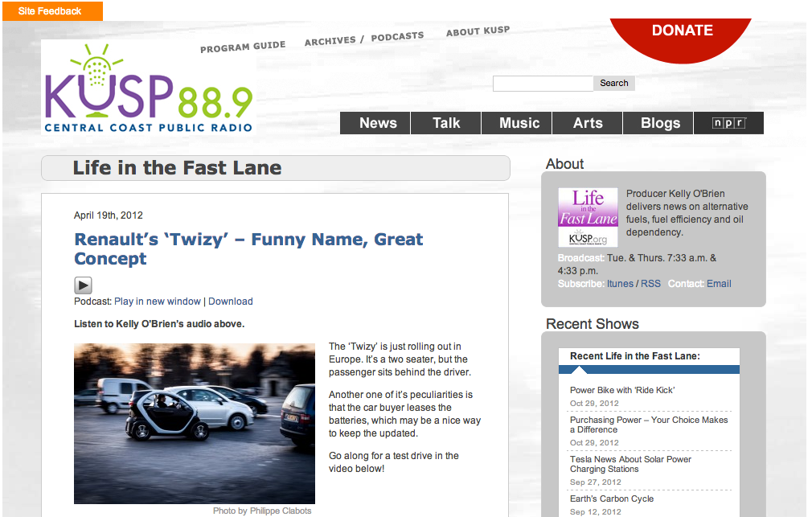Download the podcast episode
Screen dimensions: 812x517
click(x=231, y=302)
